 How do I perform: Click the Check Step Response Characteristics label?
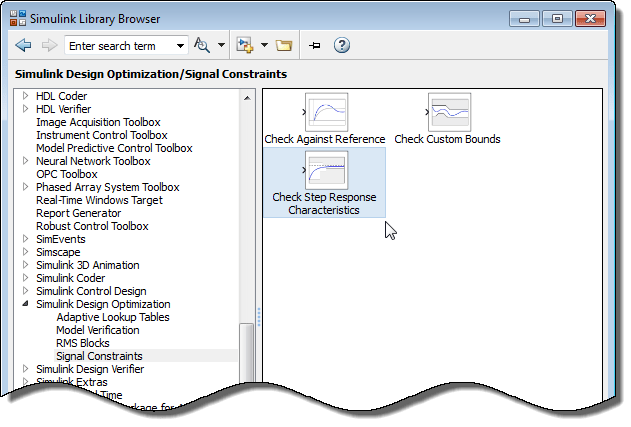tap(324, 203)
